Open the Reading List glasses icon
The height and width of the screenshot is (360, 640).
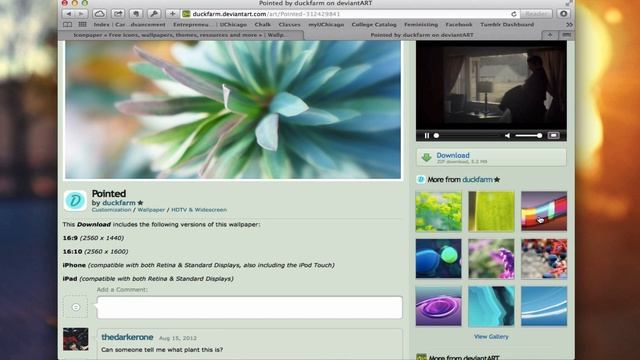[67, 24]
